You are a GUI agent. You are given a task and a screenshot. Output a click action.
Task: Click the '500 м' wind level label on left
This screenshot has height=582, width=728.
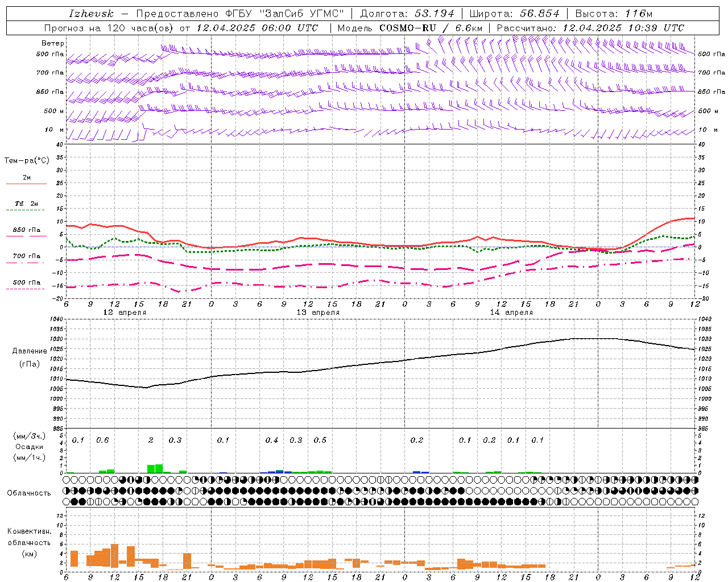(x=55, y=111)
